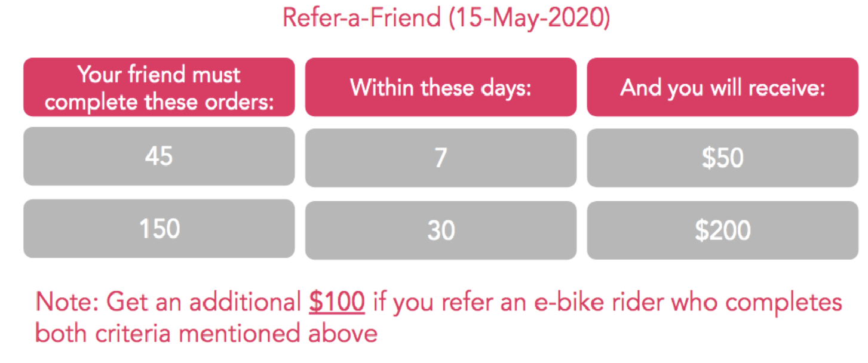Screen dimensions: 868x363
Task: Click the Refer-a-Friend (15-May-2020) title
Action: pyautogui.click(x=446, y=18)
